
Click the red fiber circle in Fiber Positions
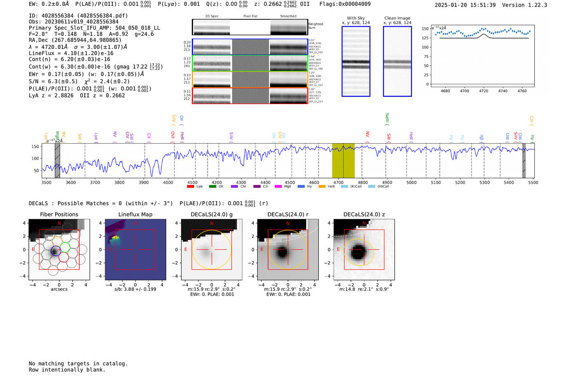63,257
